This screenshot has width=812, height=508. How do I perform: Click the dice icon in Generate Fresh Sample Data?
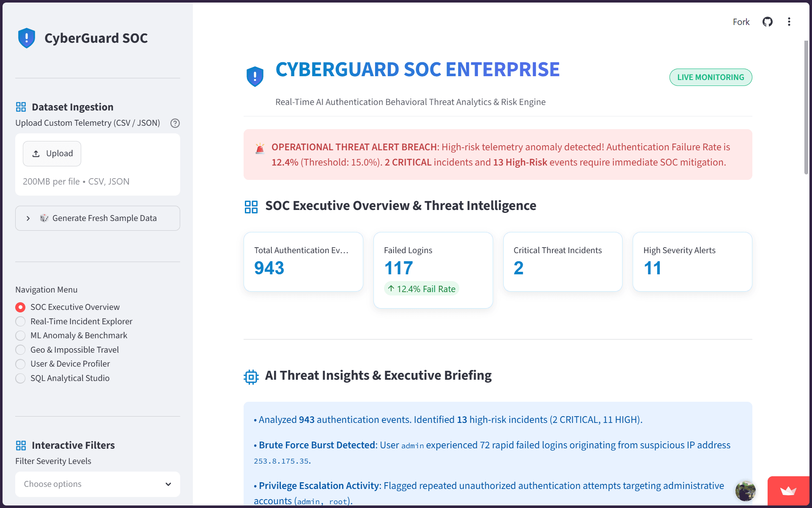44,218
